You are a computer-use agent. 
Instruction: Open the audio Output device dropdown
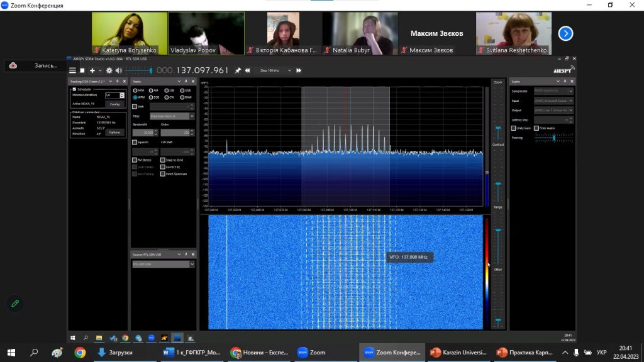553,110
